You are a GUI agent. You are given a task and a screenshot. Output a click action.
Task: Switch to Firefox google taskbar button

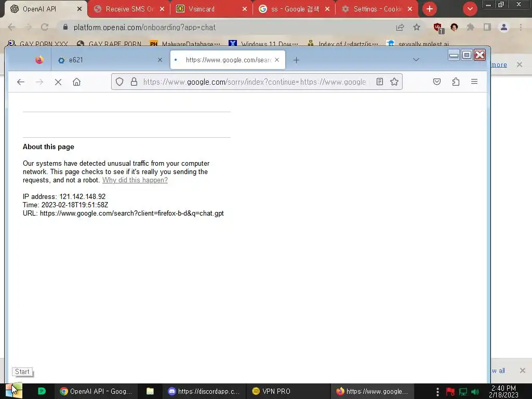pyautogui.click(x=373, y=391)
